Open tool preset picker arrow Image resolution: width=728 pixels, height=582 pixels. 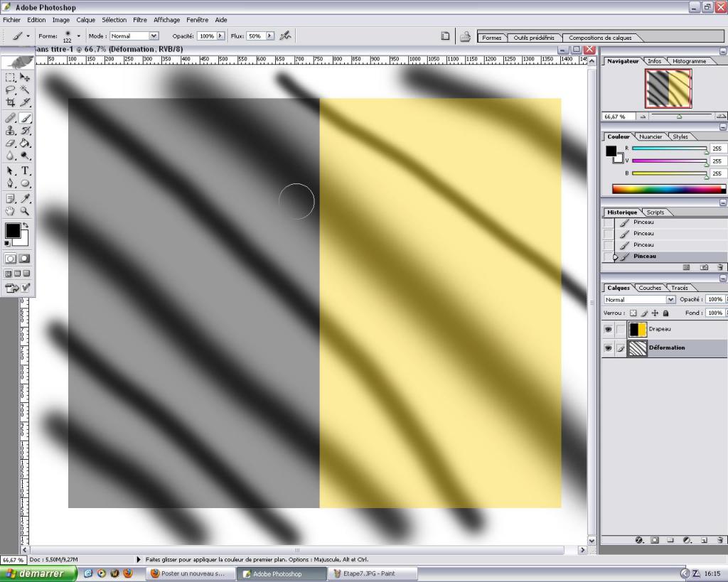pos(28,36)
